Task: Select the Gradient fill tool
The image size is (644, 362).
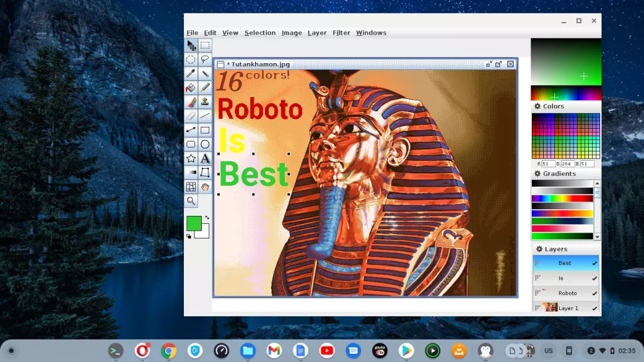Action: point(191,173)
